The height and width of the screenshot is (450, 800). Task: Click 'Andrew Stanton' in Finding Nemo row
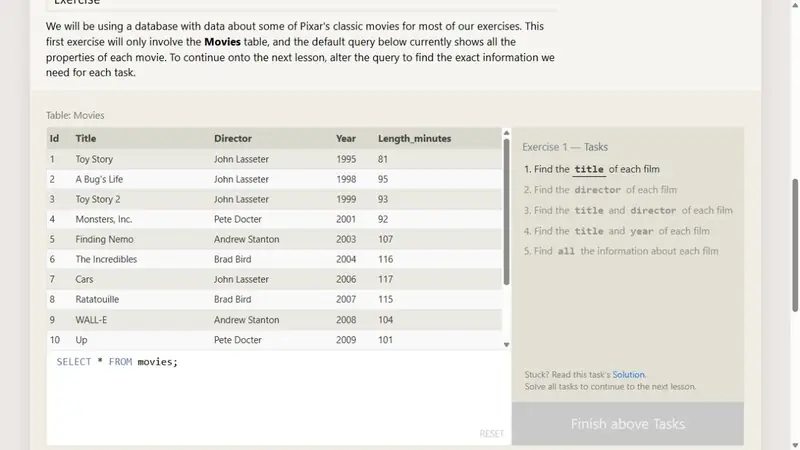[246, 239]
